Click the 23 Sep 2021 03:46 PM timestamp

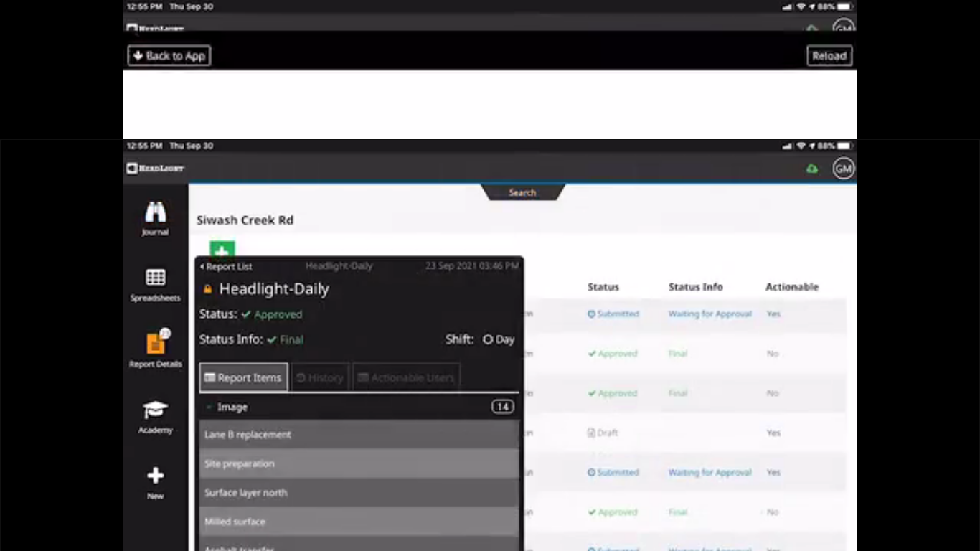(x=472, y=266)
